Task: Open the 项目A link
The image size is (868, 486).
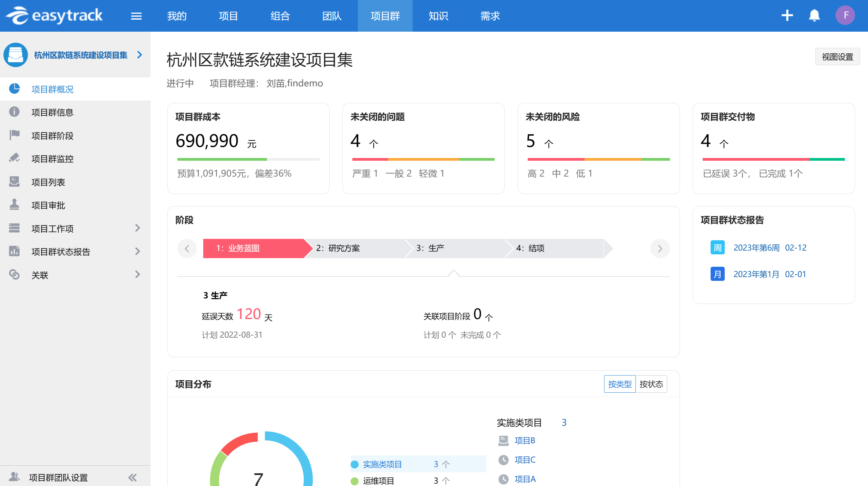Action: pyautogui.click(x=525, y=479)
